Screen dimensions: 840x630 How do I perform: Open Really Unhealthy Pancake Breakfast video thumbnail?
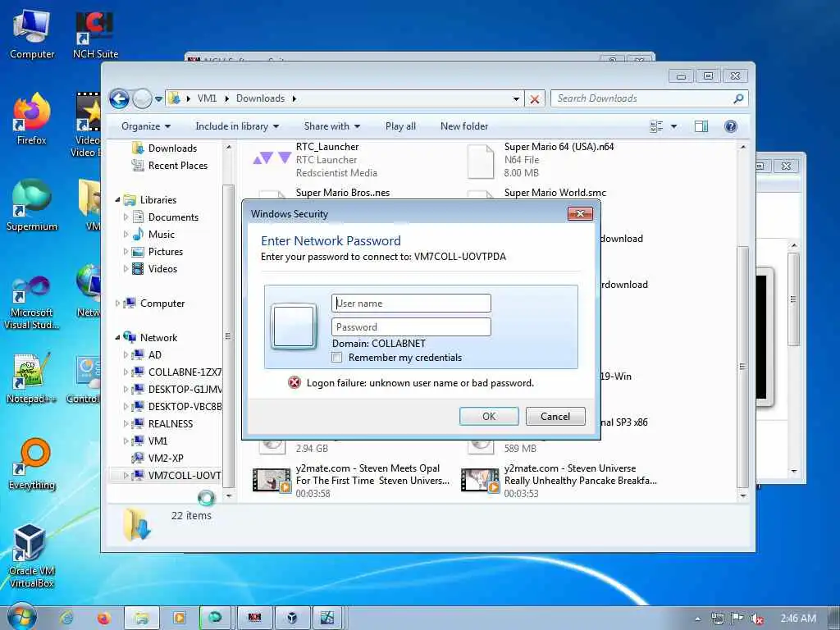[480, 480]
